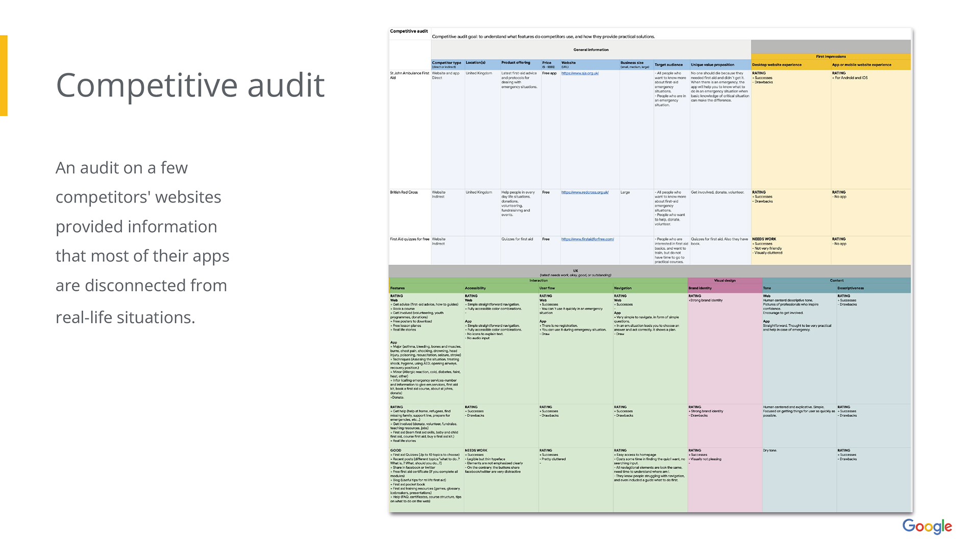Click the Interaction green section header
The width and height of the screenshot is (980, 551).
point(538,281)
